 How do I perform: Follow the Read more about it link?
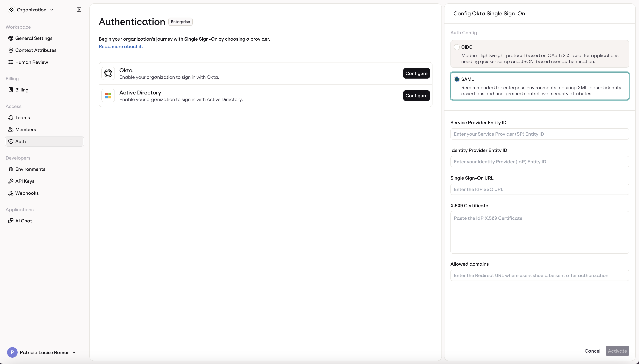click(120, 46)
